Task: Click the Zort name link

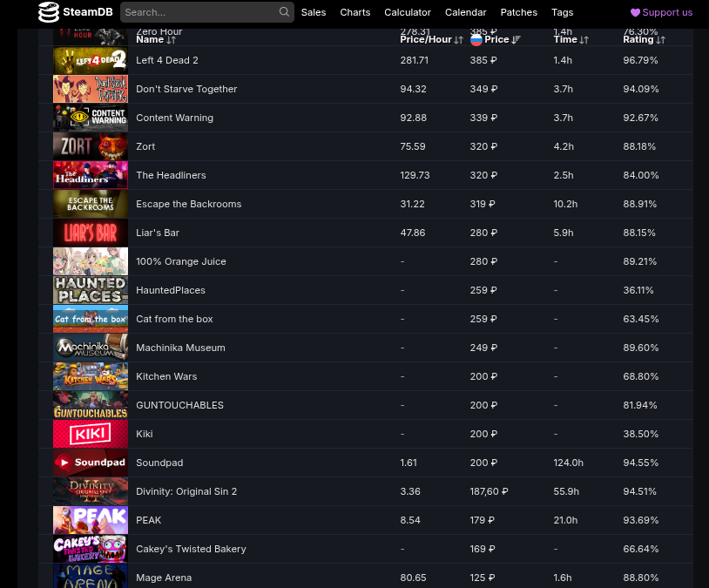Action: [145, 146]
